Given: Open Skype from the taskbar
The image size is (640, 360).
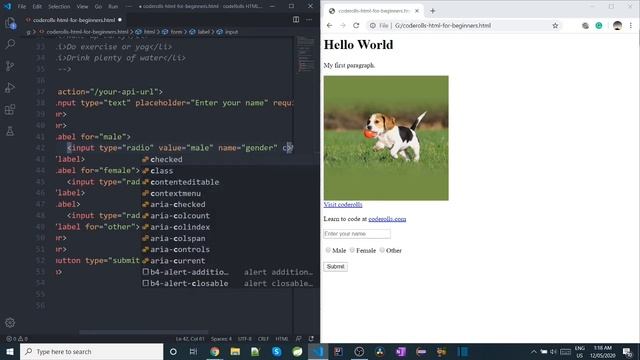Looking at the screenshot, I should coord(276,351).
